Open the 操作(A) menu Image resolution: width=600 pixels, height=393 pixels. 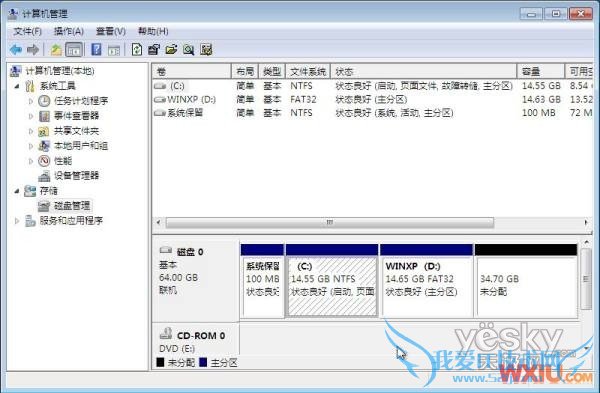point(69,31)
